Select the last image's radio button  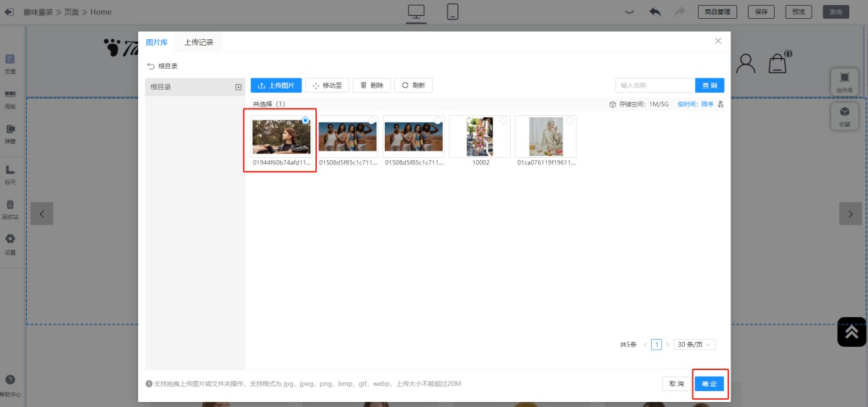570,120
